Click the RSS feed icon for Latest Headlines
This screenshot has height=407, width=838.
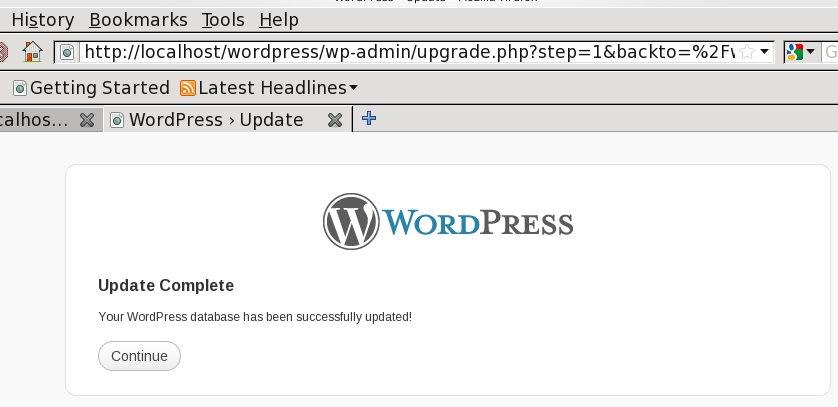[188, 88]
